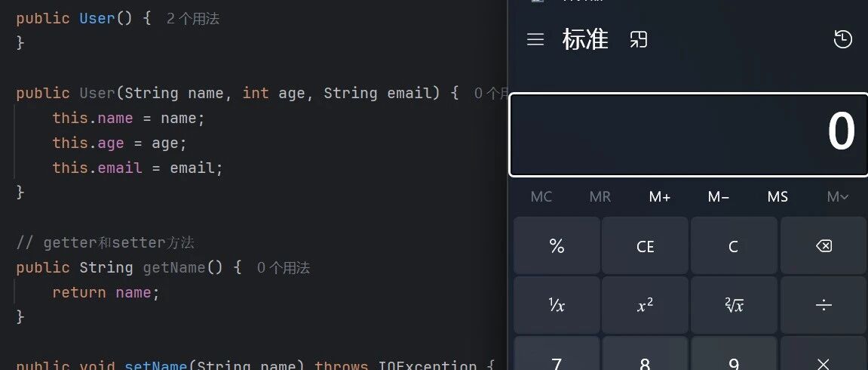The image size is (868, 370).
Task: Click the MR memory recall button
Action: coord(600,196)
